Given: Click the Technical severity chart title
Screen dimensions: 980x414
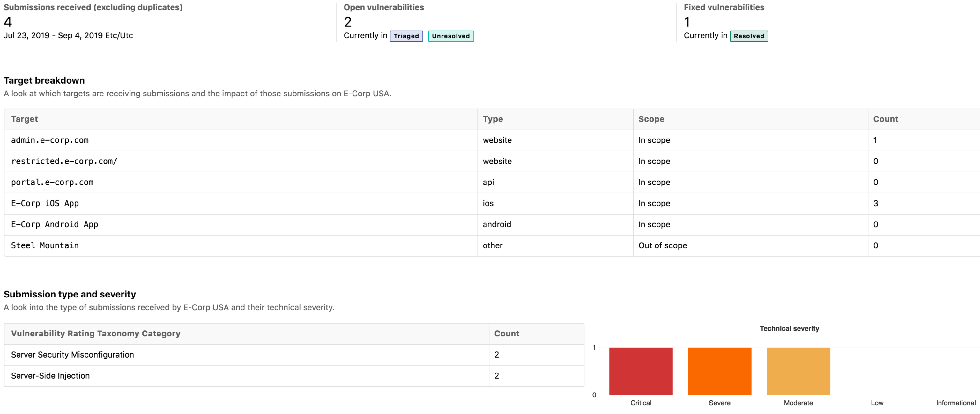Looking at the screenshot, I should [x=790, y=329].
